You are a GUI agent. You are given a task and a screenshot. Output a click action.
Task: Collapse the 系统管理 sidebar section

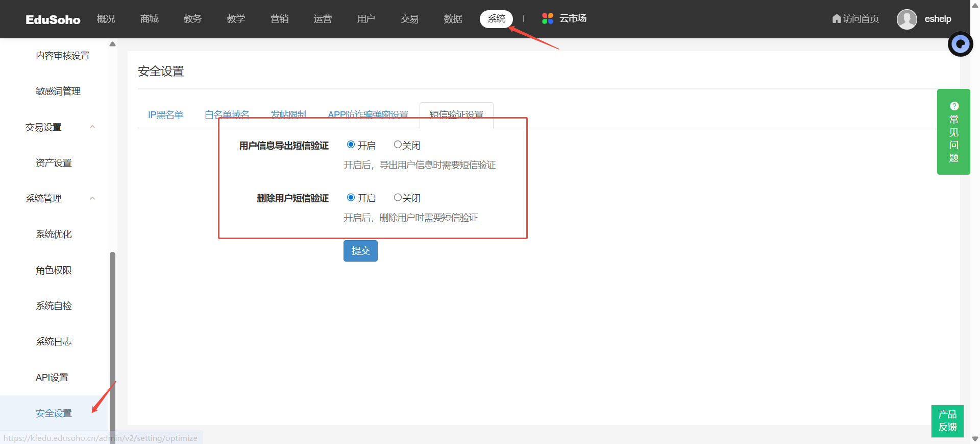[92, 198]
